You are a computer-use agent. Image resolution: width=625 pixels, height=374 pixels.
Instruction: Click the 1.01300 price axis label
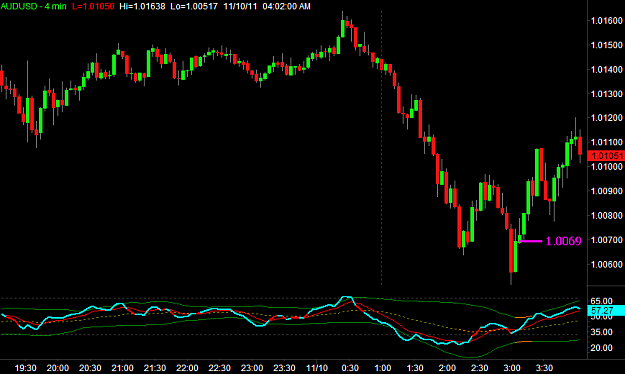point(606,94)
